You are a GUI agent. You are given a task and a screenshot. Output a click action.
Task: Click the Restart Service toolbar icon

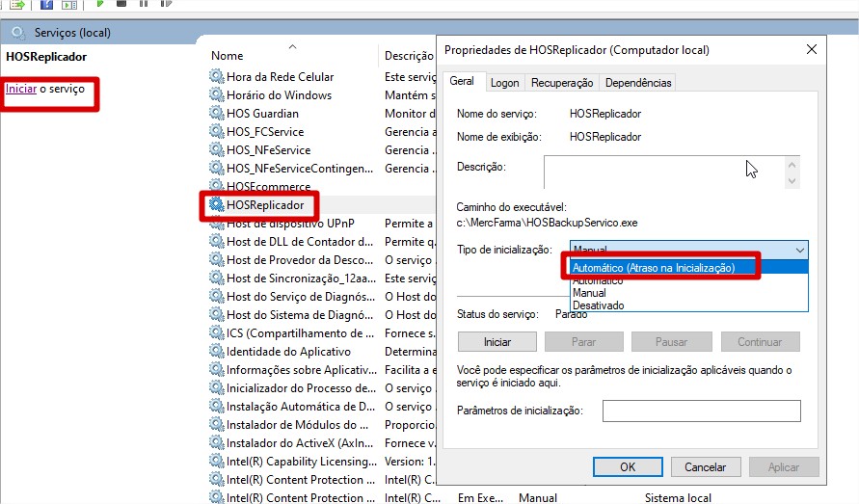coord(166,3)
